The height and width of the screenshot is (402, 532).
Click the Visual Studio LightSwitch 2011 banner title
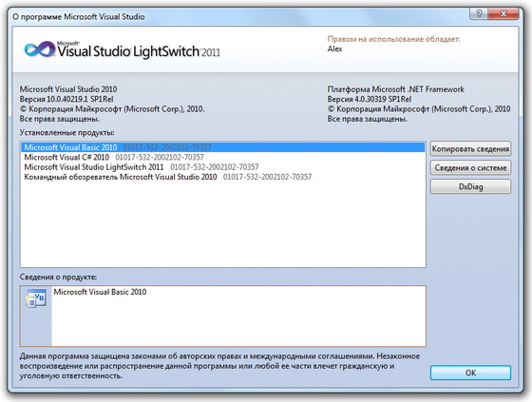(139, 51)
